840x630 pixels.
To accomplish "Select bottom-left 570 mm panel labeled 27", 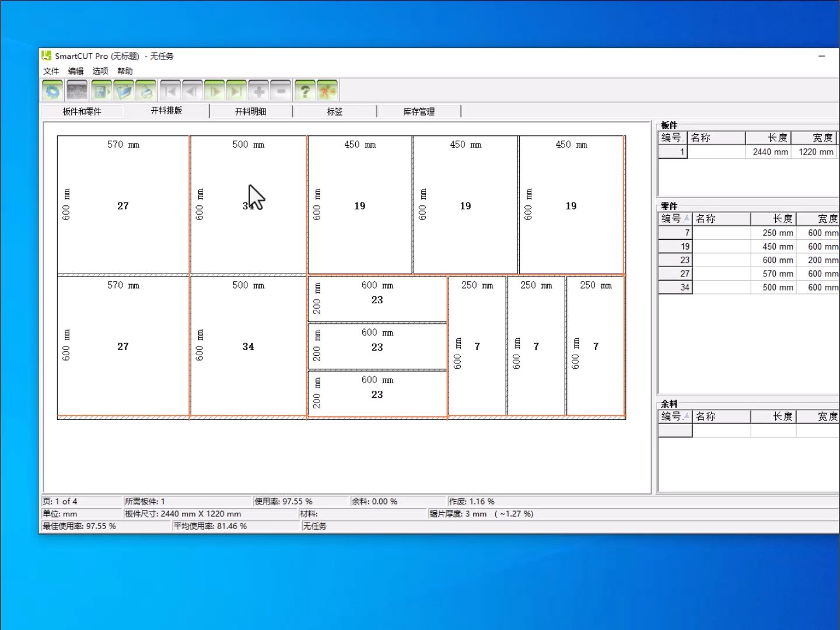I will (123, 346).
